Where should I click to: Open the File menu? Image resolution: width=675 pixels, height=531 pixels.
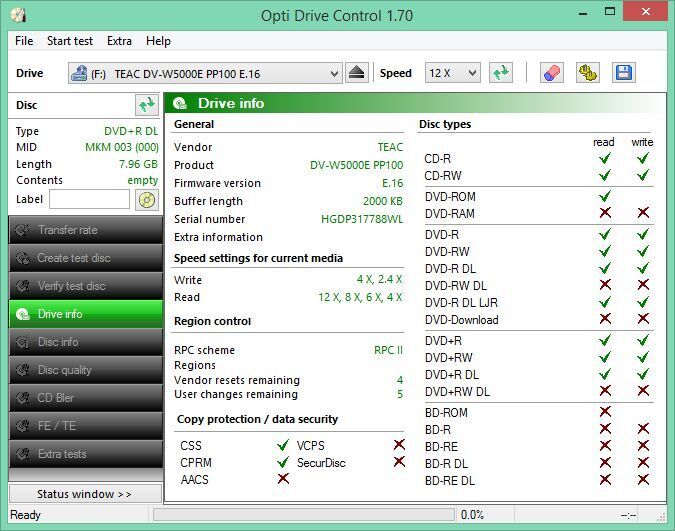(24, 41)
